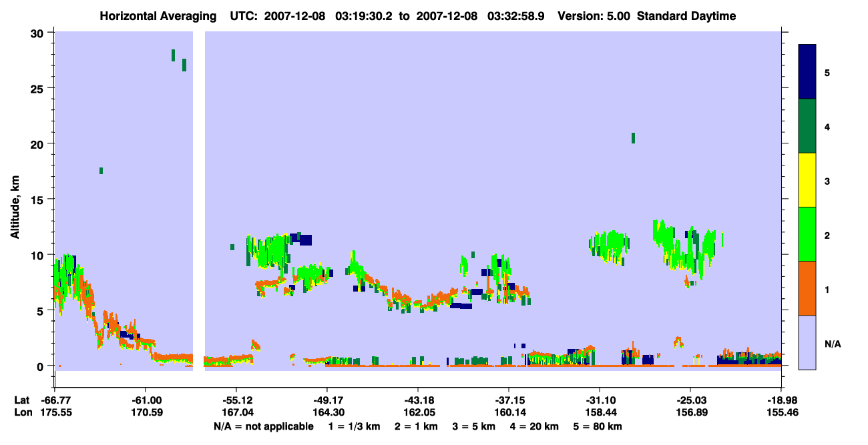Click the isolated green pixel near 20 km altitude
The image size is (868, 445).
pyautogui.click(x=633, y=138)
